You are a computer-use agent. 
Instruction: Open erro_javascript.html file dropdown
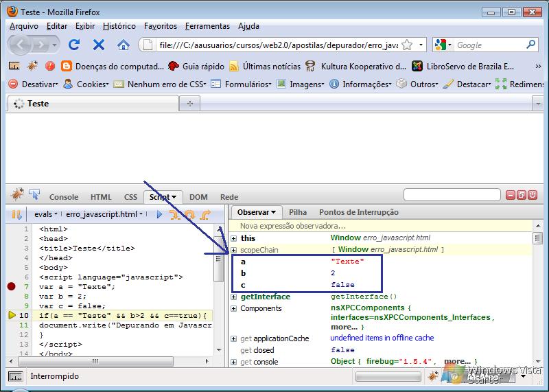pos(104,214)
